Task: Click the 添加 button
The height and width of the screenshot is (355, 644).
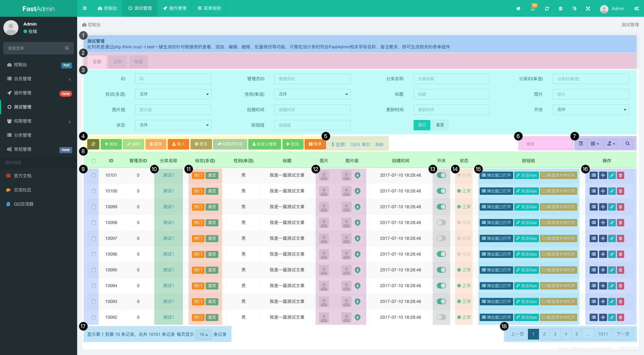Action: pyautogui.click(x=111, y=144)
